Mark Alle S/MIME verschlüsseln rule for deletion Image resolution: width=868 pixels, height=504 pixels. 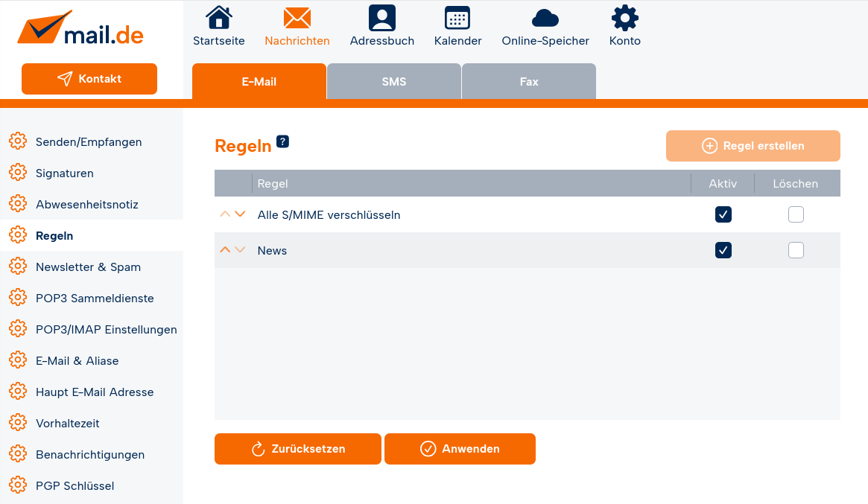coord(796,214)
